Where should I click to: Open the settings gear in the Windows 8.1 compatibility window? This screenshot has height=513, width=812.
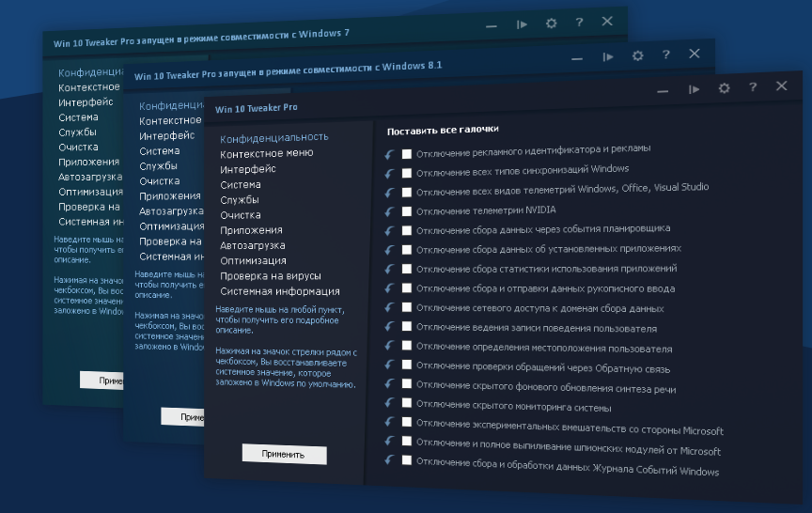tap(637, 55)
